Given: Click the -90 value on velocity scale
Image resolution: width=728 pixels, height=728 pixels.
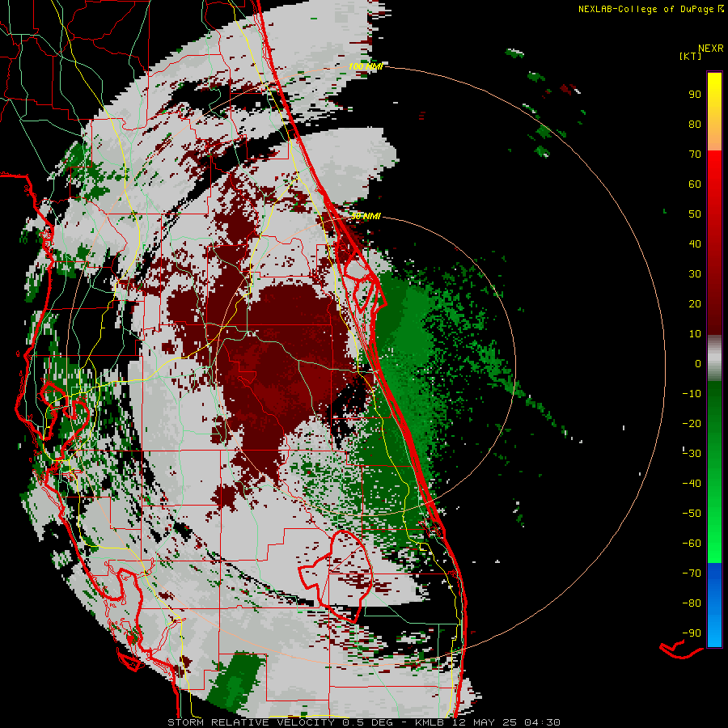Looking at the screenshot, I should tap(692, 633).
